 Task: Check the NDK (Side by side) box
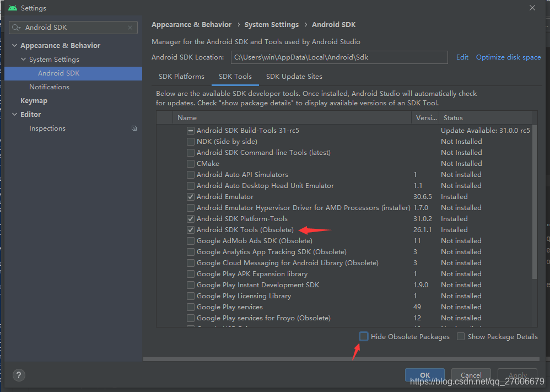[191, 142]
